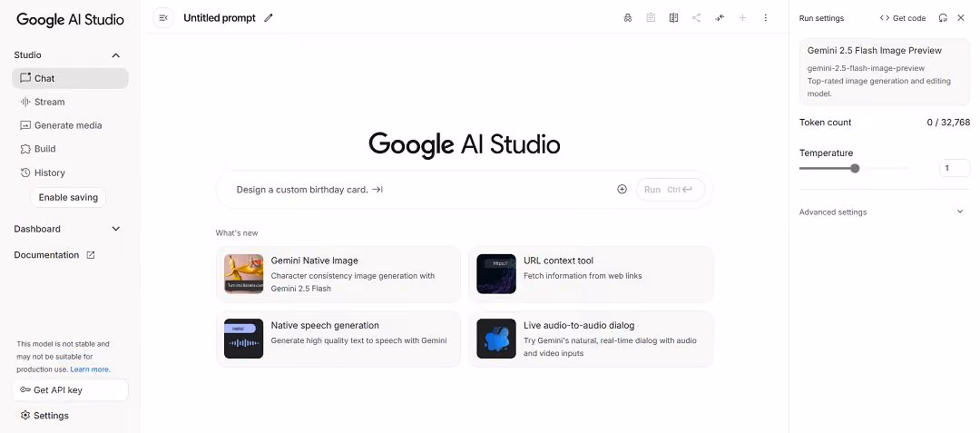Open the Native speech generation card

[338, 340]
